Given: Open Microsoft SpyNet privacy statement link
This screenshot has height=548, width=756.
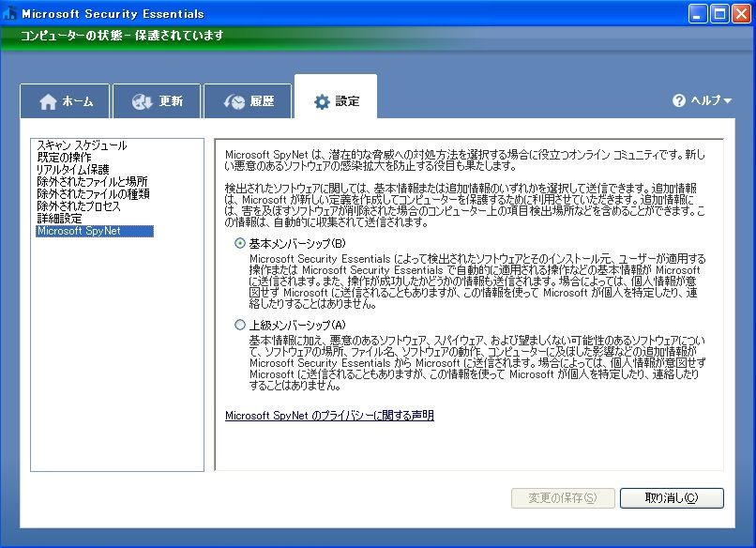Looking at the screenshot, I should (x=329, y=416).
